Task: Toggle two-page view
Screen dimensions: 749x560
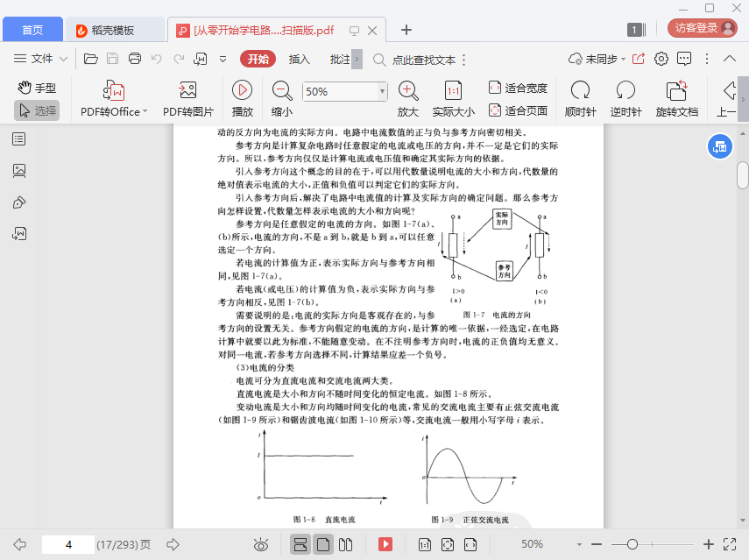Action: pyautogui.click(x=345, y=544)
